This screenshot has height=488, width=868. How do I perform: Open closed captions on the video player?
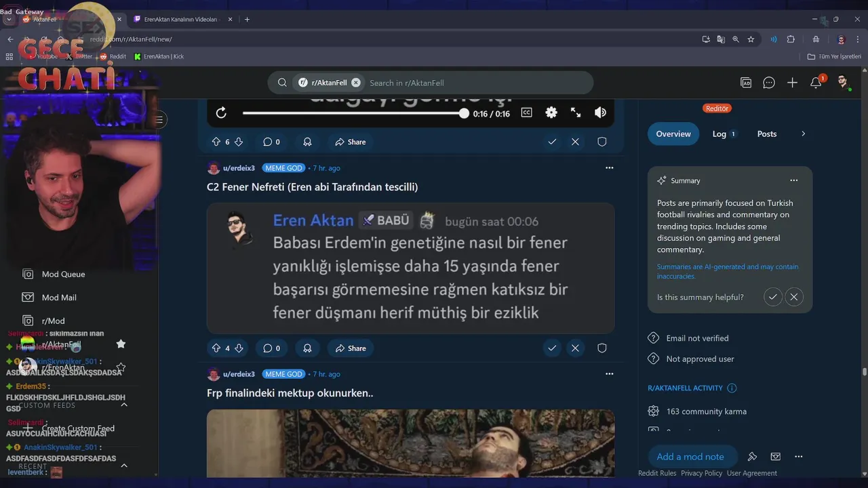point(526,113)
